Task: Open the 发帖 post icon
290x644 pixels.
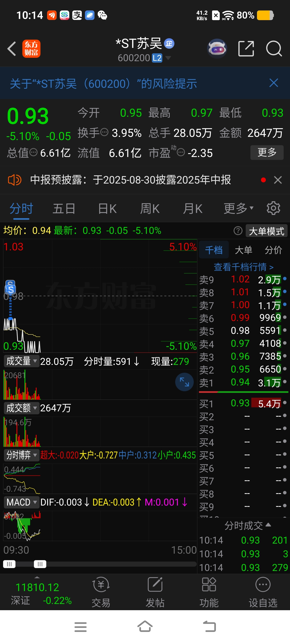Action: 155,592
